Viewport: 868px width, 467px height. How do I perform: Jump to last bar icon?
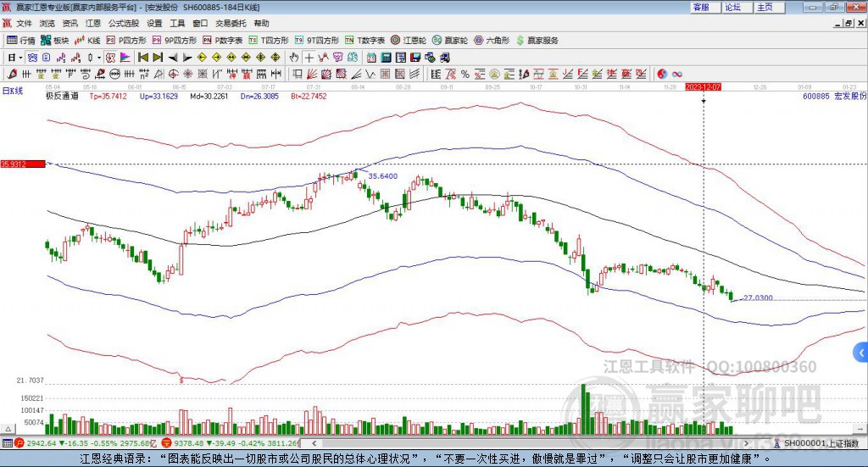click(x=158, y=58)
